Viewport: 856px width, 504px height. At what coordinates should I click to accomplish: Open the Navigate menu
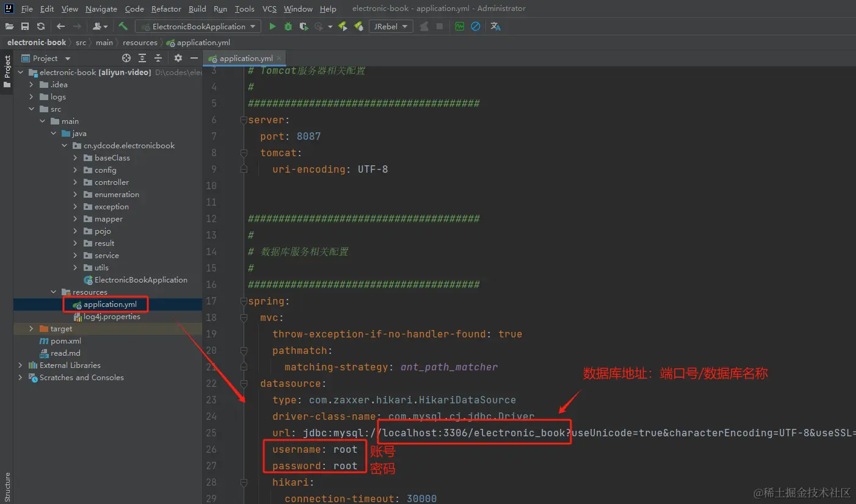click(x=101, y=9)
